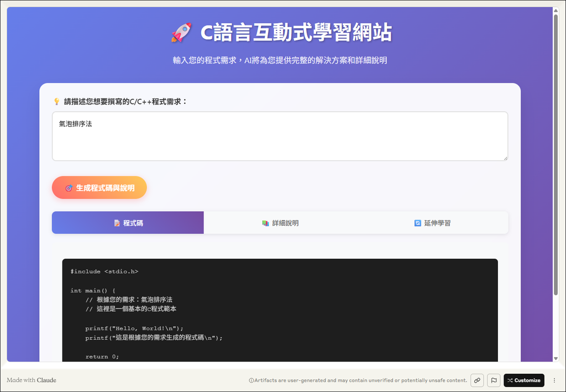Click the page scrollbar down arrow
Screen dimensions: 566x392
(x=556, y=358)
